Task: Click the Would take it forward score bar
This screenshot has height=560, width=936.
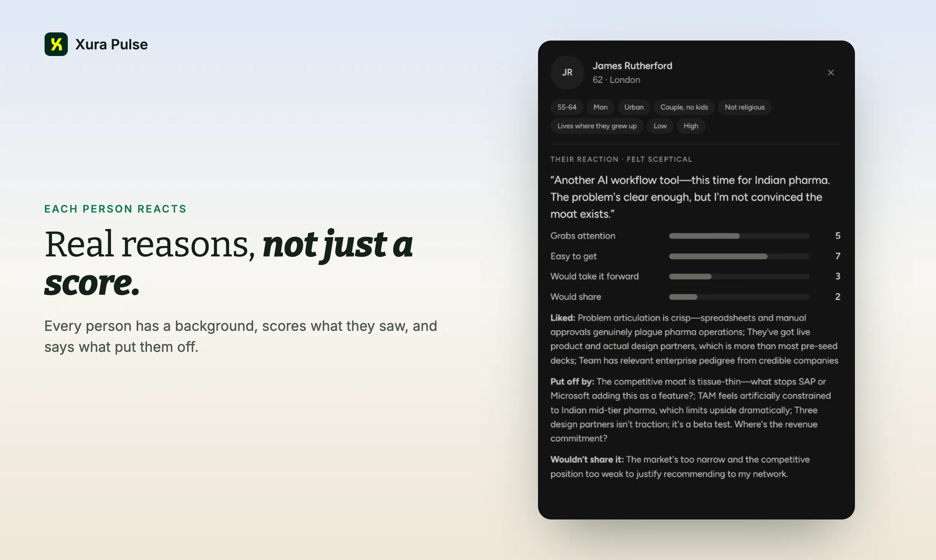Action: (x=739, y=276)
